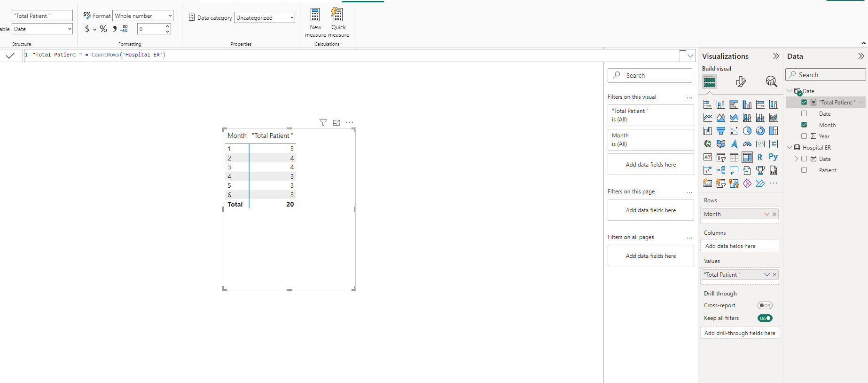Screen dimensions: 868x383
Task: Select the Card visual with 123
Action: [x=760, y=144]
